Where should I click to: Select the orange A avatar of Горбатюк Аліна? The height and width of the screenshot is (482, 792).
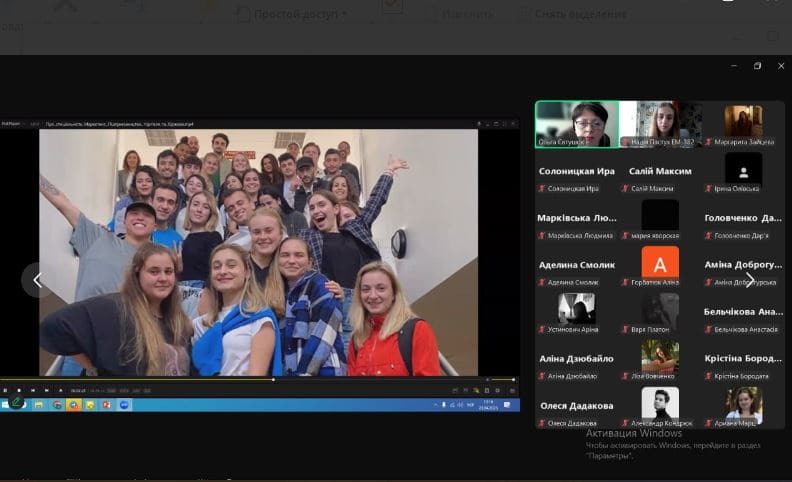tap(660, 263)
